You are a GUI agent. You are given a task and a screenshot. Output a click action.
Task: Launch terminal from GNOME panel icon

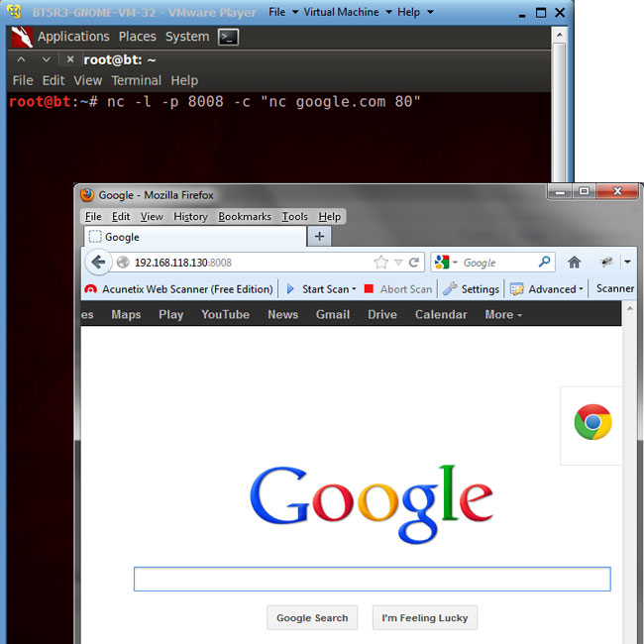[228, 37]
